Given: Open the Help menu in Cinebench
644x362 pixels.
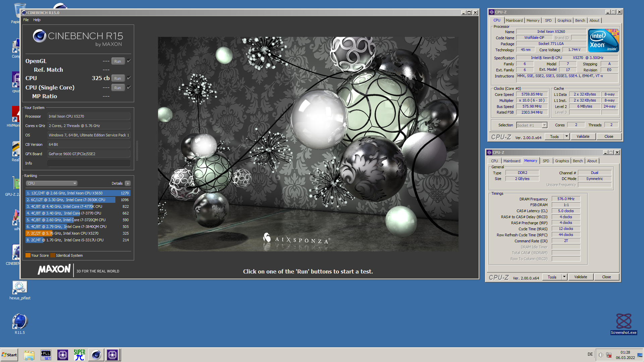Looking at the screenshot, I should point(37,20).
